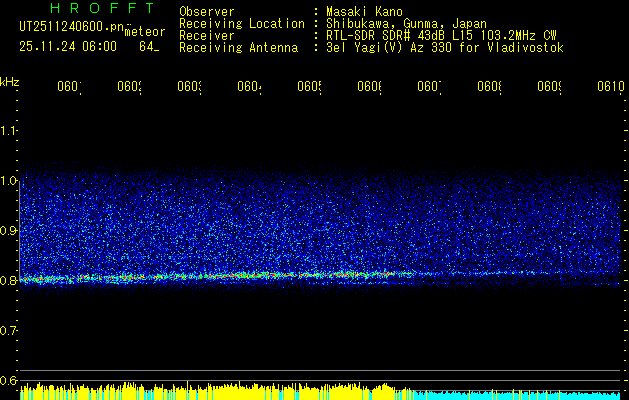Click the green 'meteor' label
629x400 pixels.
tap(145, 32)
